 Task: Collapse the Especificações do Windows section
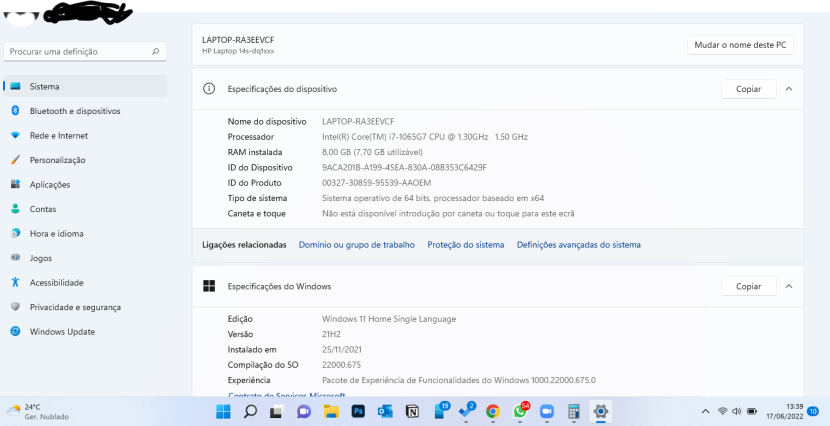[x=789, y=286]
